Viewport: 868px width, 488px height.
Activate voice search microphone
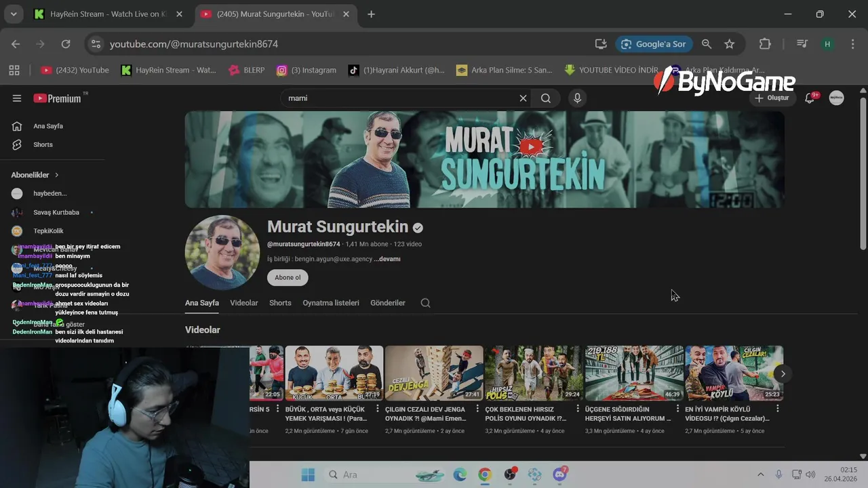(577, 98)
